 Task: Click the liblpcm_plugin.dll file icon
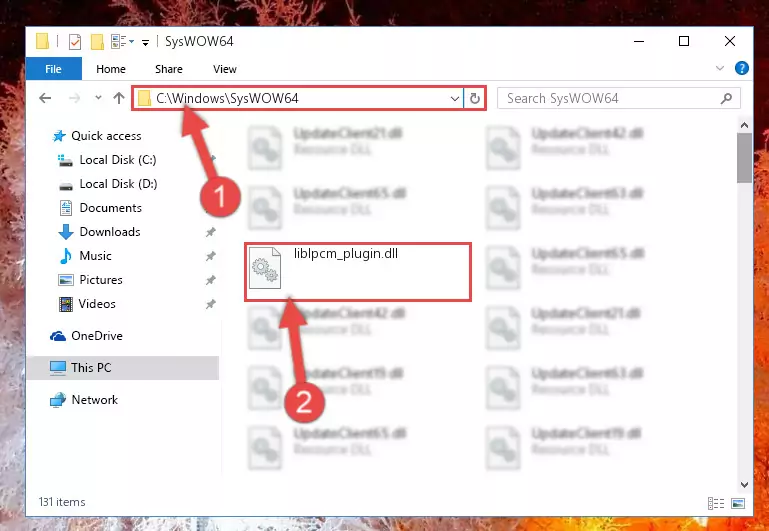click(265, 268)
